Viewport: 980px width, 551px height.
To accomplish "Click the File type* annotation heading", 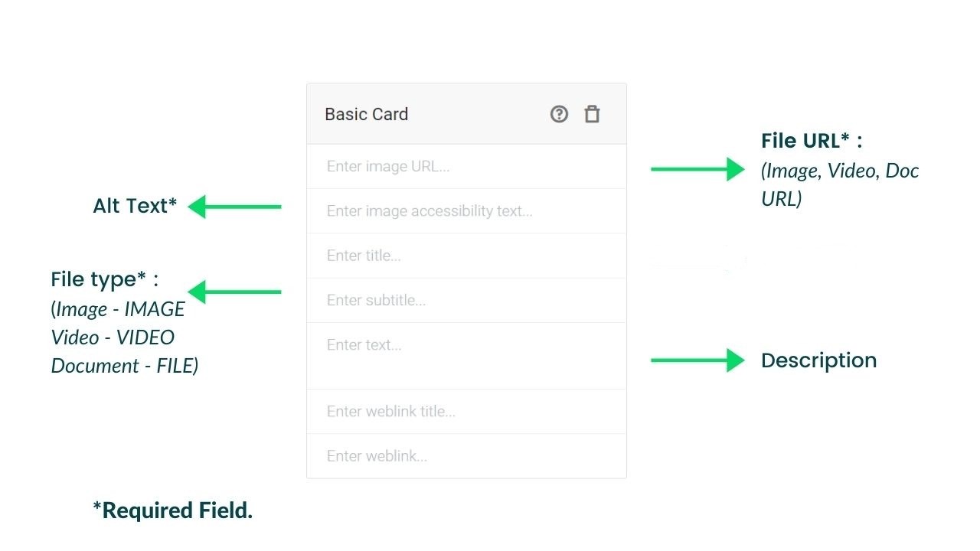I will [105, 279].
